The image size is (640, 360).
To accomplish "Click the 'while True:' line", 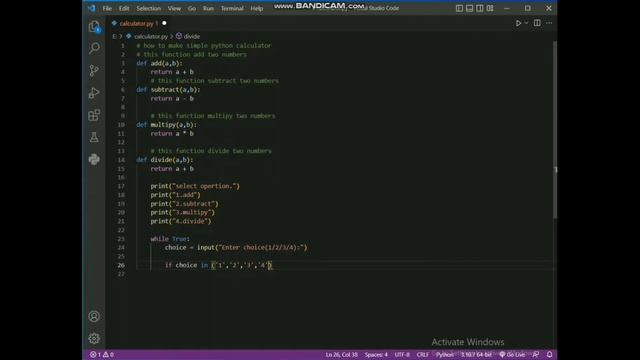I will (170, 239).
